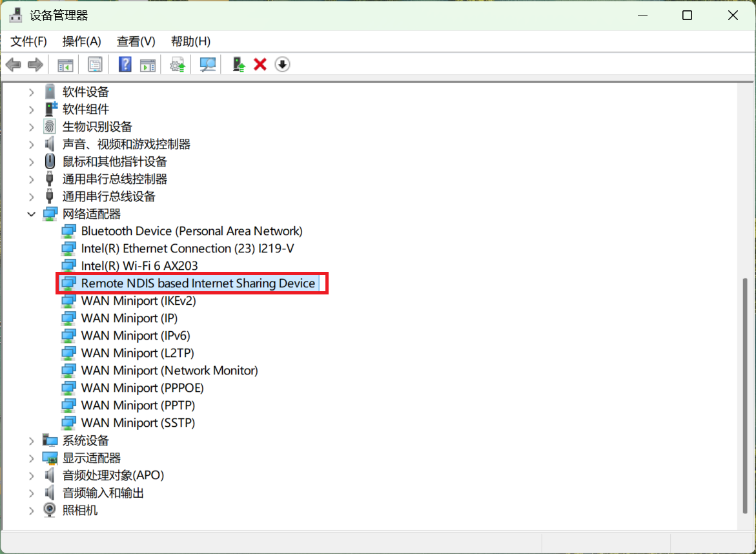Select Bluetooth Device (Personal Area Network)
Image resolution: width=756 pixels, height=554 pixels.
click(x=192, y=231)
